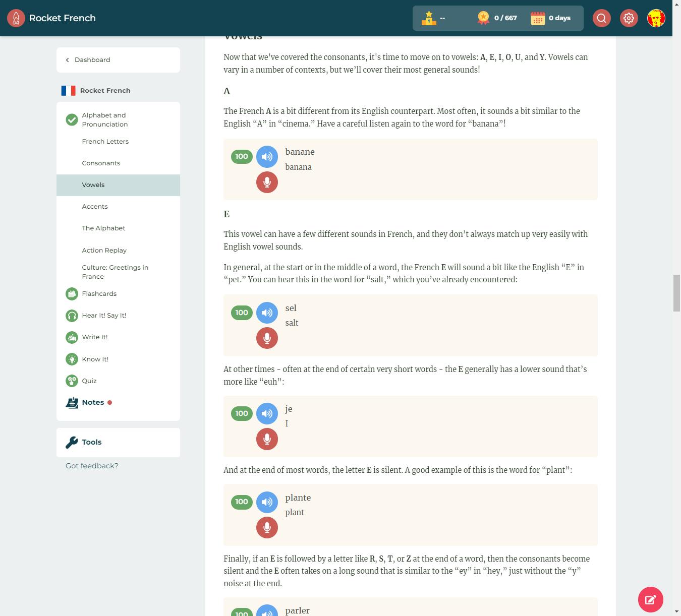Viewport: 681px width, 616px height.
Task: Open Notes marked with red dot
Action: click(x=93, y=402)
